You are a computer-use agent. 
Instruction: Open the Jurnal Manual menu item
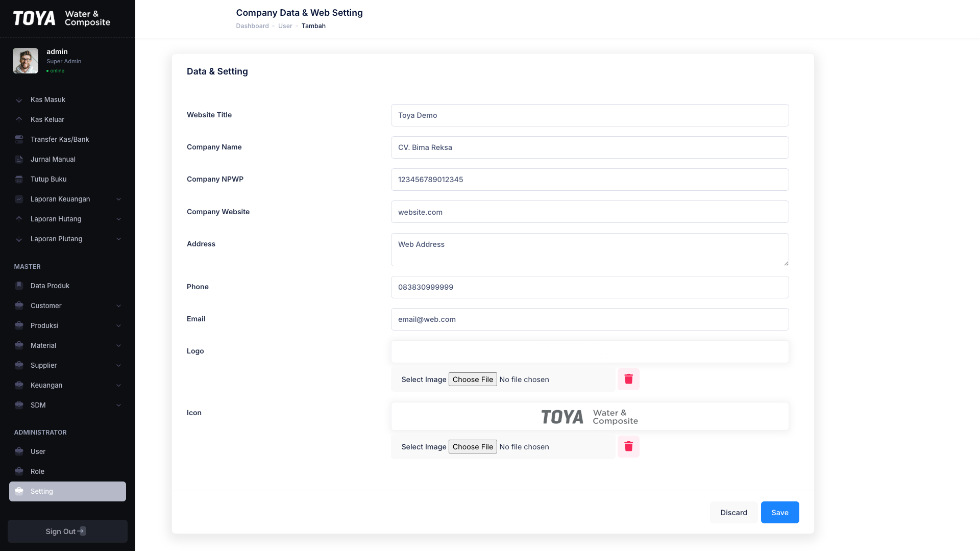(x=67, y=161)
